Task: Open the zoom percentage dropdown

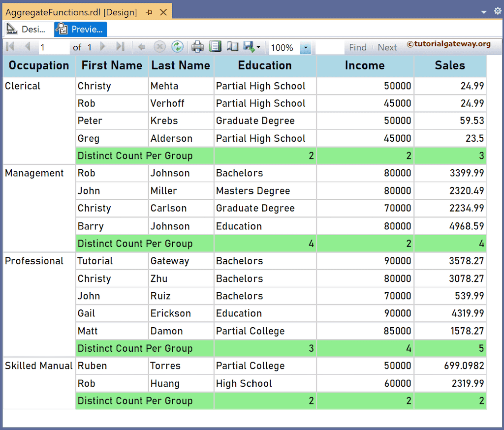Action: (306, 48)
